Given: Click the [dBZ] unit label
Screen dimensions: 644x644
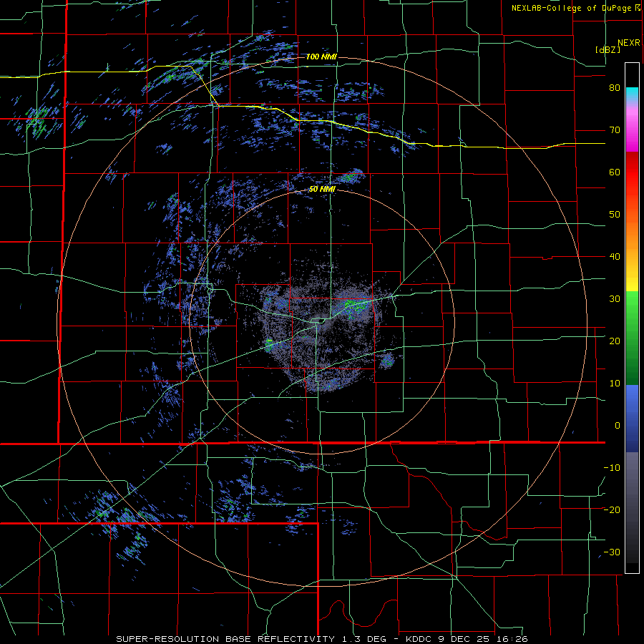Looking at the screenshot, I should pos(608,50).
